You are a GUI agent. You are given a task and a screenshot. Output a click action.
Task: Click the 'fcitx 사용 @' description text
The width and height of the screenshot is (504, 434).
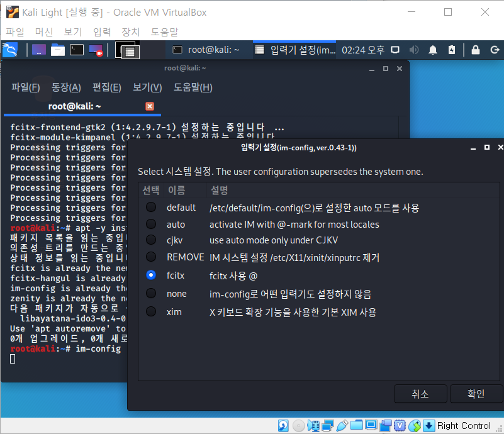233,276
